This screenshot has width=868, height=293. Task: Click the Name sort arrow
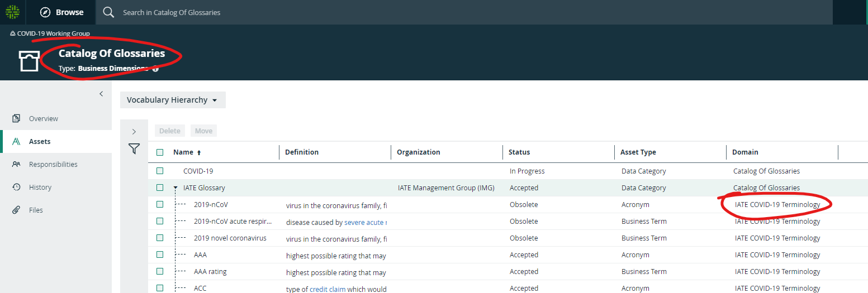tap(199, 152)
